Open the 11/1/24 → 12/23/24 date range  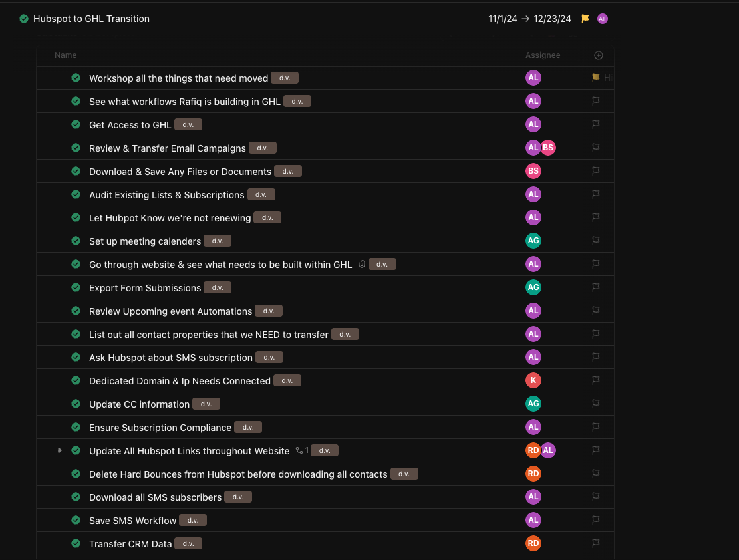click(x=529, y=19)
